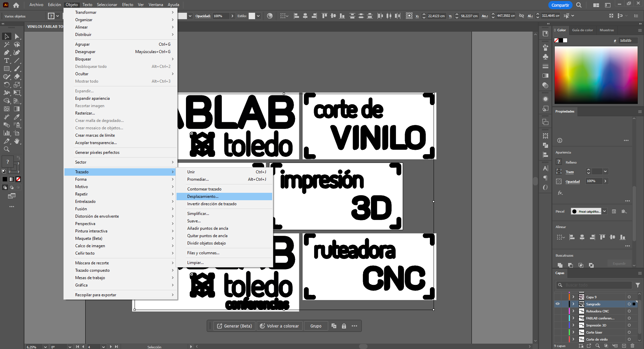
Task: Select the Paintbrush tool
Action: [x=17, y=69]
